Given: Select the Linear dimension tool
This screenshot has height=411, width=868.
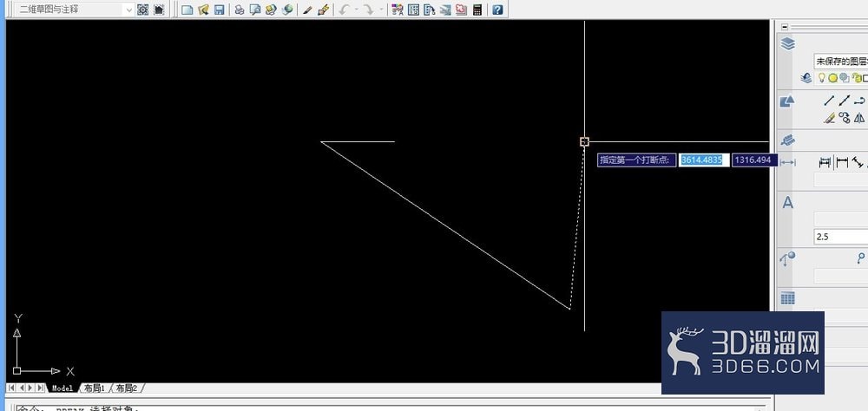Looking at the screenshot, I should point(825,162).
